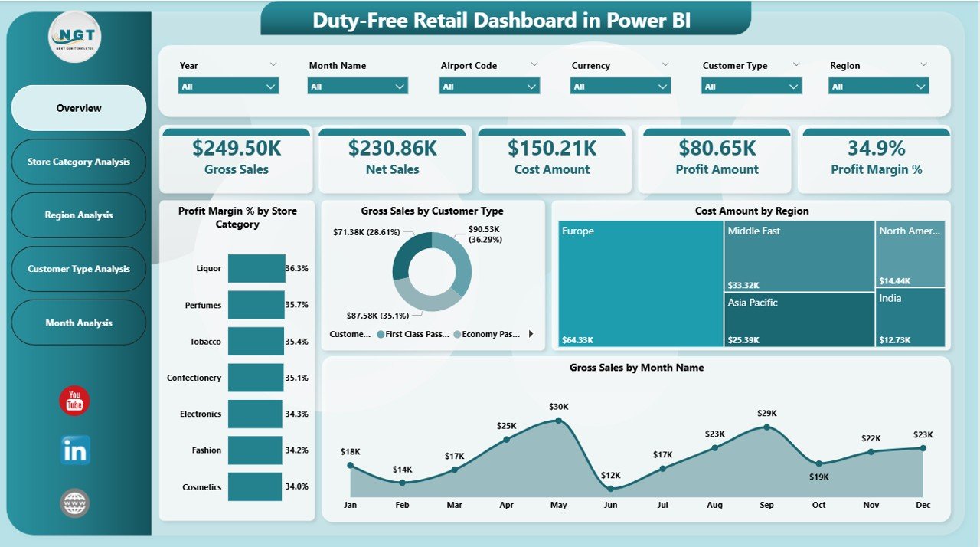Open the Airport Code slicer dropdown
The width and height of the screenshot is (980, 547).
coord(532,86)
